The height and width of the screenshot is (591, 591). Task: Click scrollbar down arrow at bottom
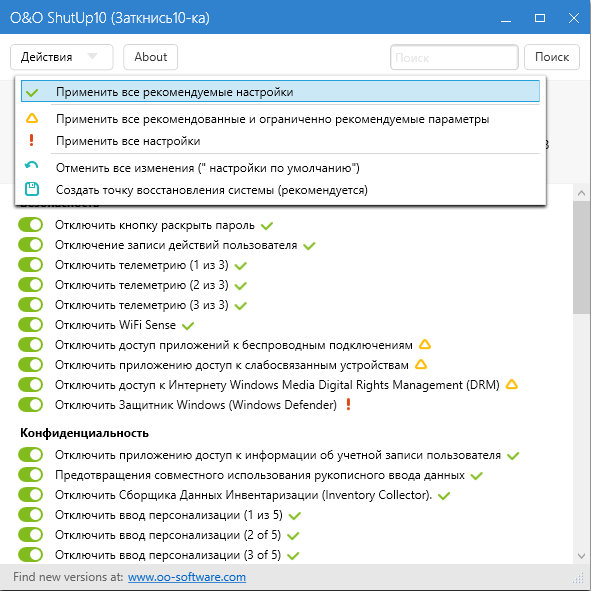click(581, 556)
